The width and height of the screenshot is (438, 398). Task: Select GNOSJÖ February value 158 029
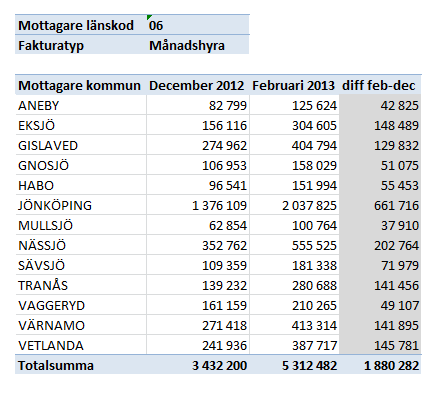pos(314,166)
